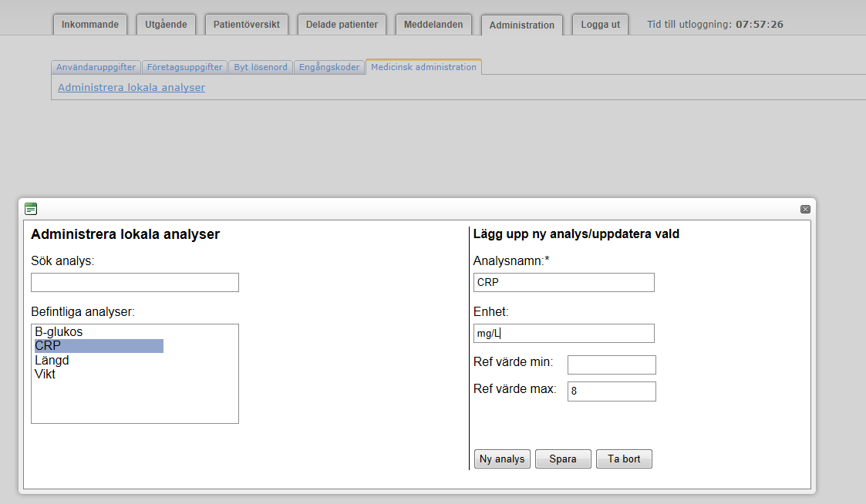Open the Byt lösenord sub-tab

tap(261, 67)
